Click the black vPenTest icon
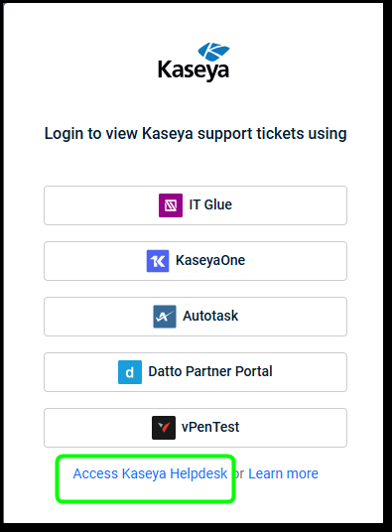 (x=164, y=428)
